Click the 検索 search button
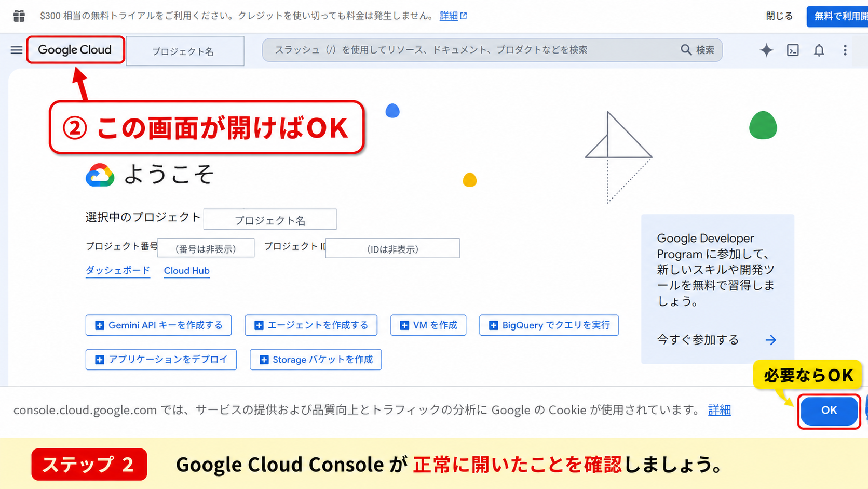868x489 pixels. pyautogui.click(x=698, y=50)
